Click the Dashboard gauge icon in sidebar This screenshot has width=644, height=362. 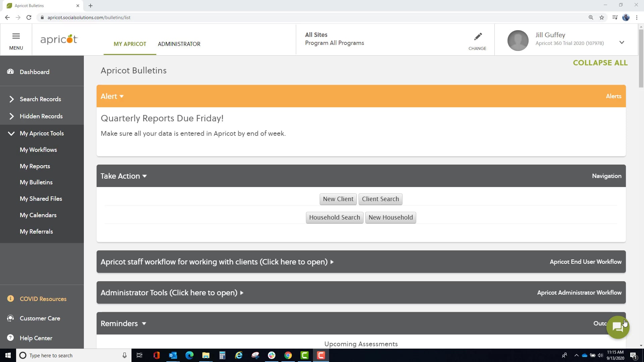tap(10, 72)
